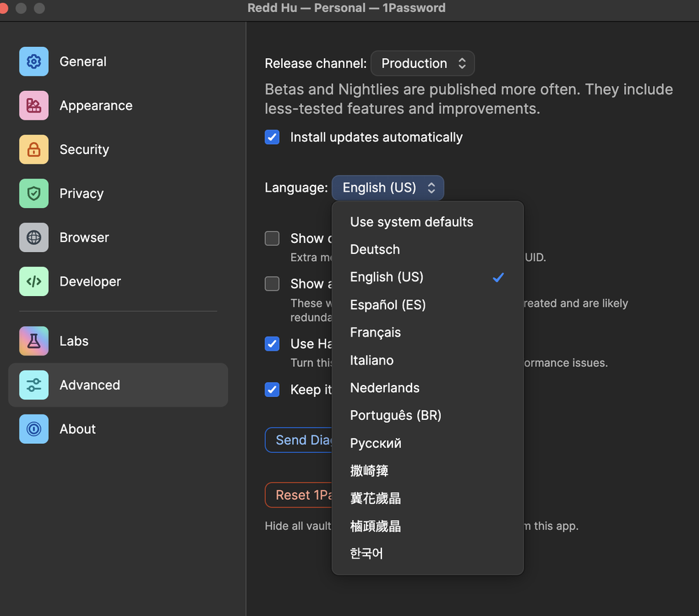Open Browser settings via globe icon
This screenshot has height=616, width=699.
(x=34, y=237)
